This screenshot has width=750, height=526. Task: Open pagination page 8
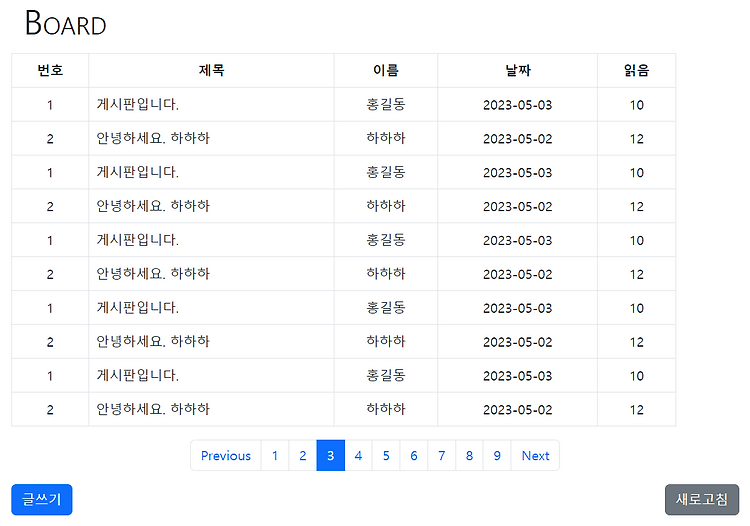click(x=469, y=455)
